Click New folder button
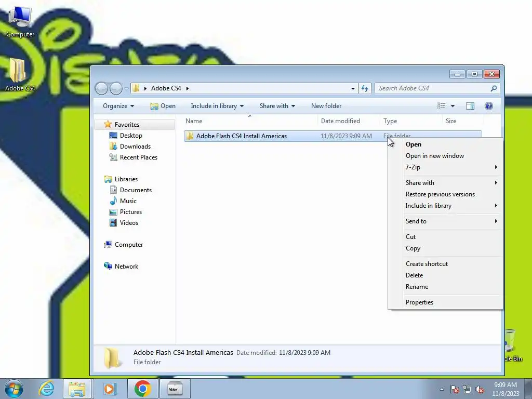 click(326, 106)
